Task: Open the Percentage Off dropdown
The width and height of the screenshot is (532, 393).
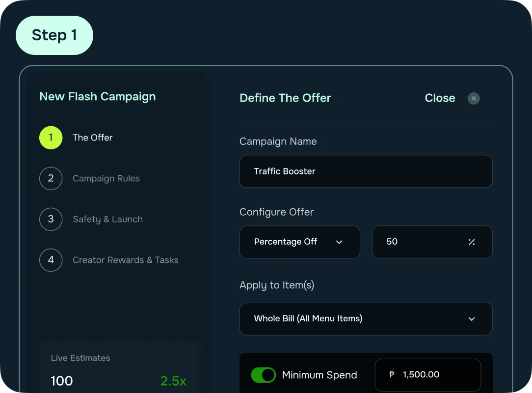Action: point(299,242)
